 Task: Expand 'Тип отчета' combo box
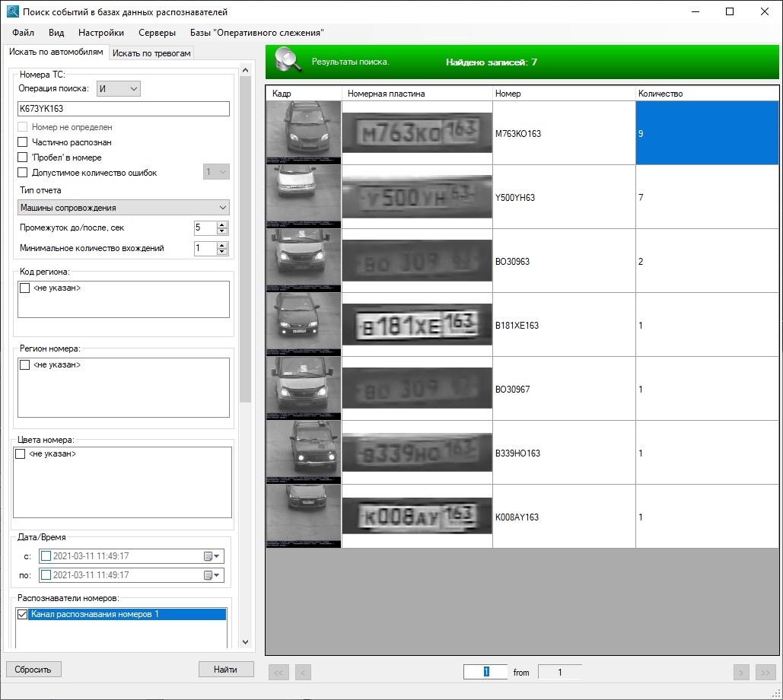click(123, 207)
